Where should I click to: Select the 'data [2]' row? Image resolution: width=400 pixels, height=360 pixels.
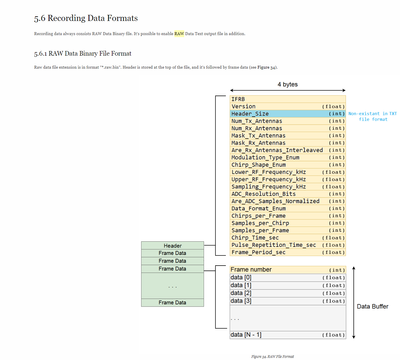(288, 293)
